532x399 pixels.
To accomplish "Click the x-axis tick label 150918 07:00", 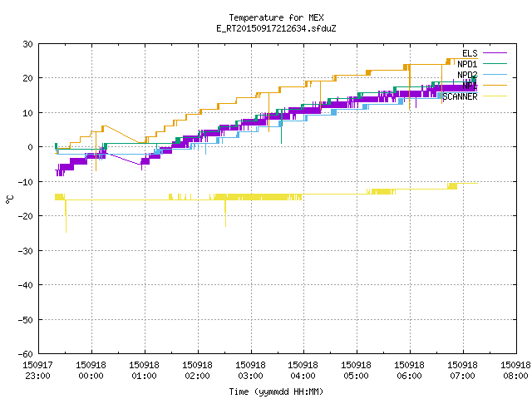I will [463, 371].
